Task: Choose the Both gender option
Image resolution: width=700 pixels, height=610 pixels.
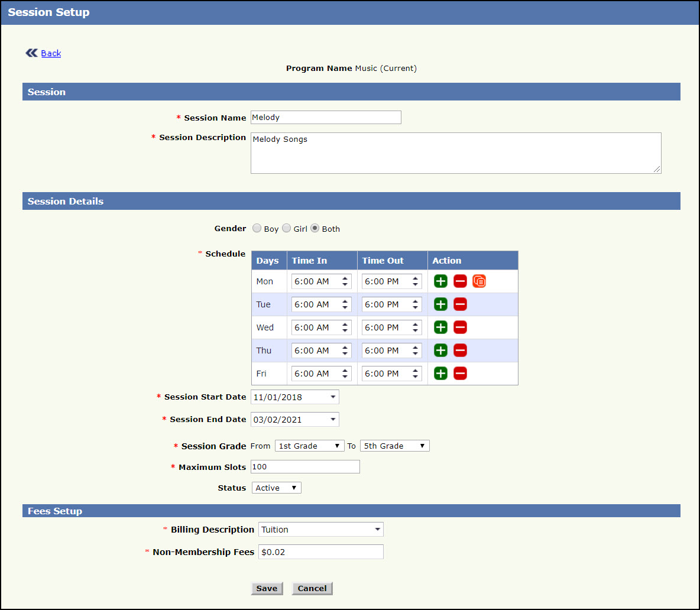Action: point(315,228)
